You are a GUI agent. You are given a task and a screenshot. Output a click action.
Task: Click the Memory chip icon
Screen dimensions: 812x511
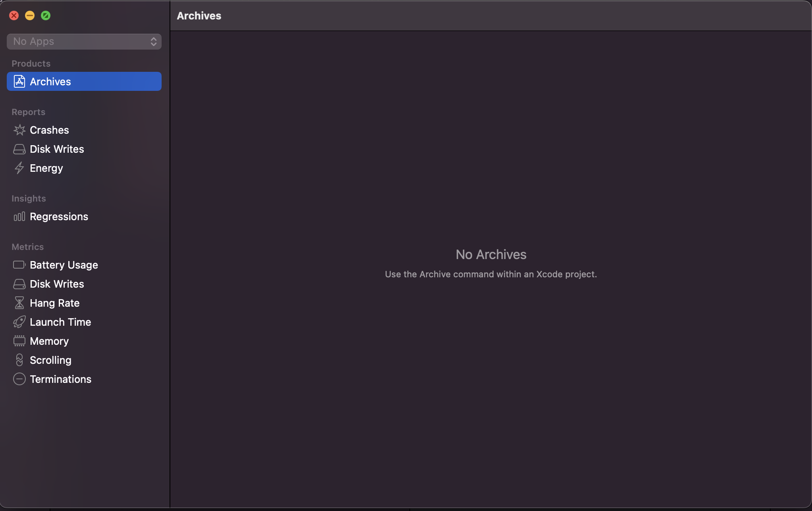(19, 341)
